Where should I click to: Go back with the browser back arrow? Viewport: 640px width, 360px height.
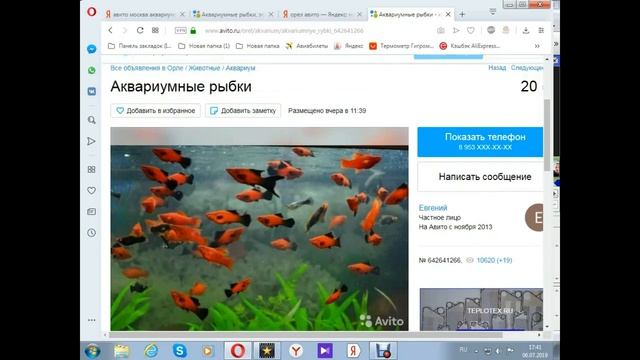tap(110, 30)
